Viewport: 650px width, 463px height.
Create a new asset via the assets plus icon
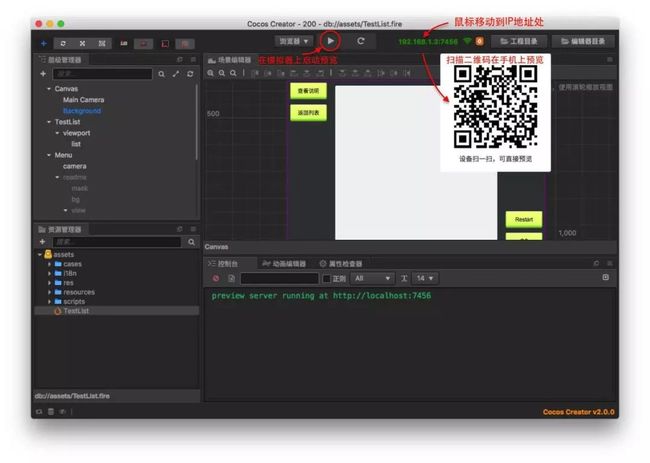pos(42,242)
